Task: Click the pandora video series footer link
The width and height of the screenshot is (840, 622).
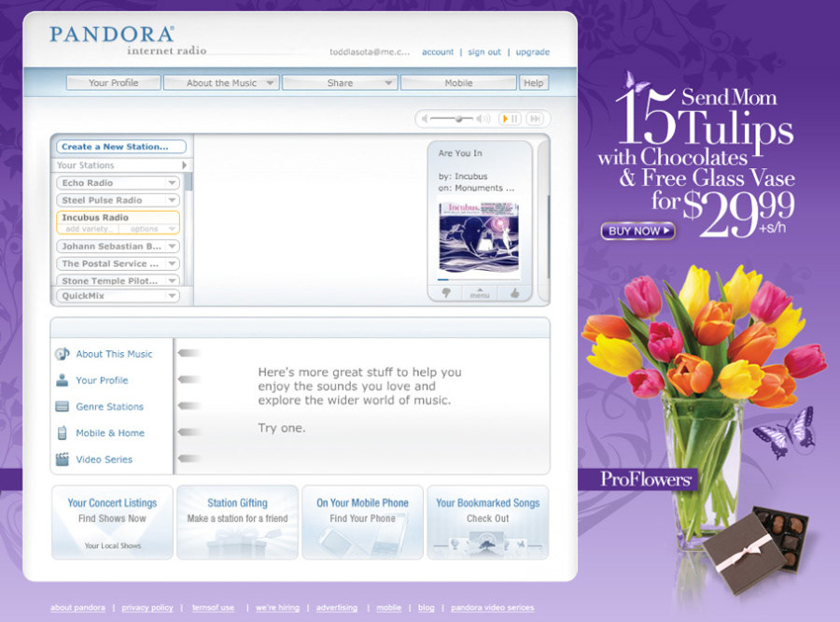Action: [492, 607]
